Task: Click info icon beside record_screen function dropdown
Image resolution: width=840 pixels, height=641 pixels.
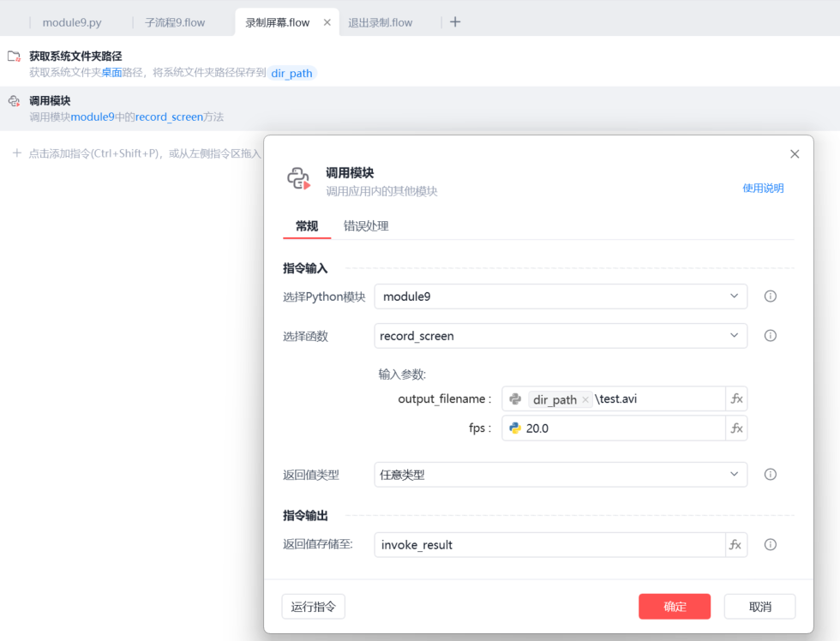Action: [x=770, y=336]
